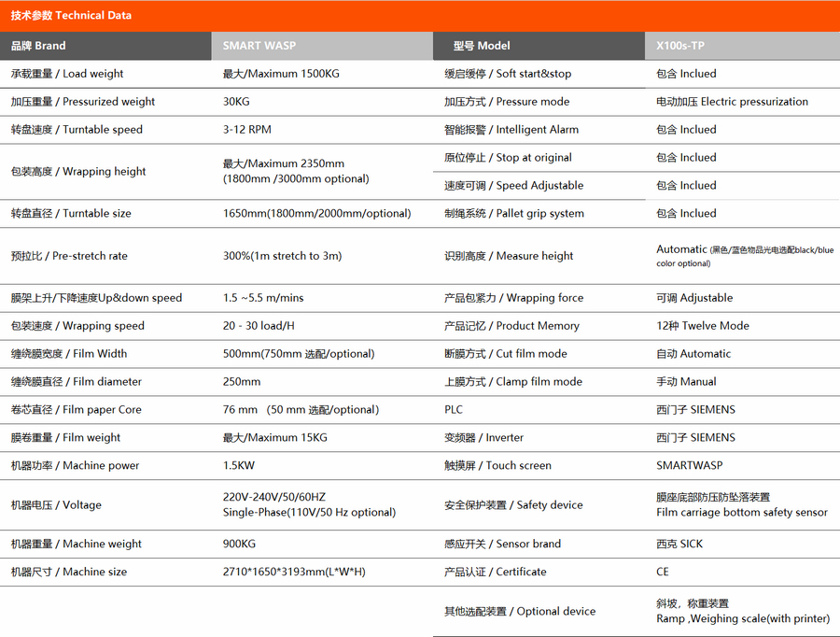Click the Maximum 1500KG value
This screenshot has height=637, width=840.
tap(281, 74)
